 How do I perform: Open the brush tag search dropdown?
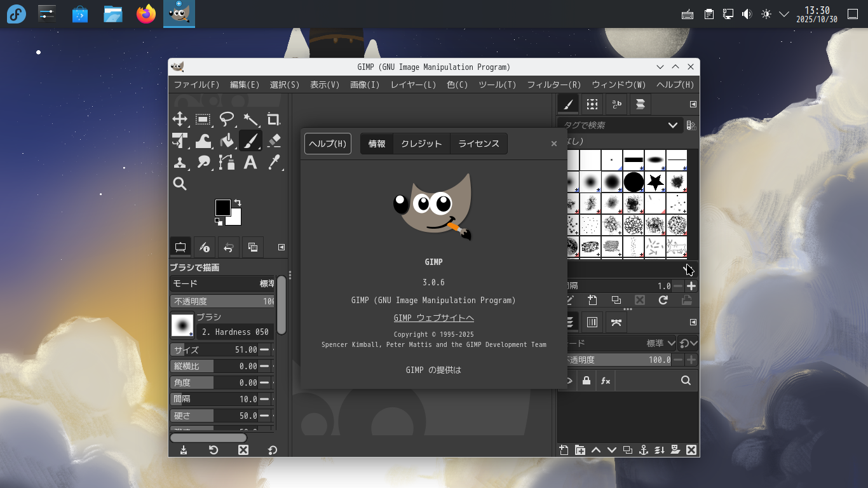(x=672, y=125)
